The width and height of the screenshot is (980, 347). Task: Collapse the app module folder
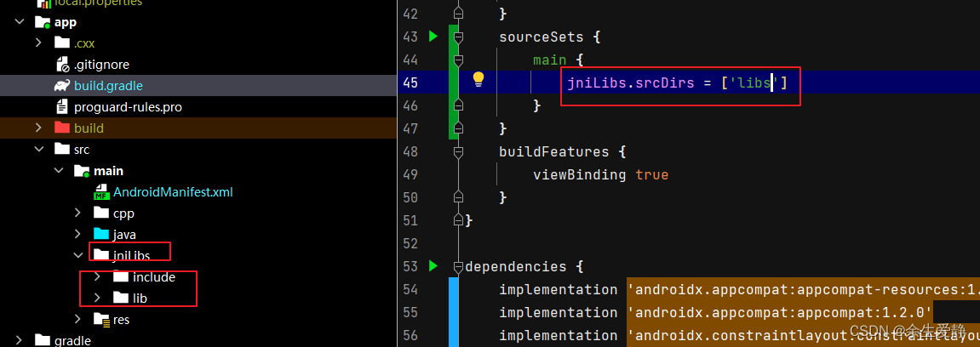[20, 22]
